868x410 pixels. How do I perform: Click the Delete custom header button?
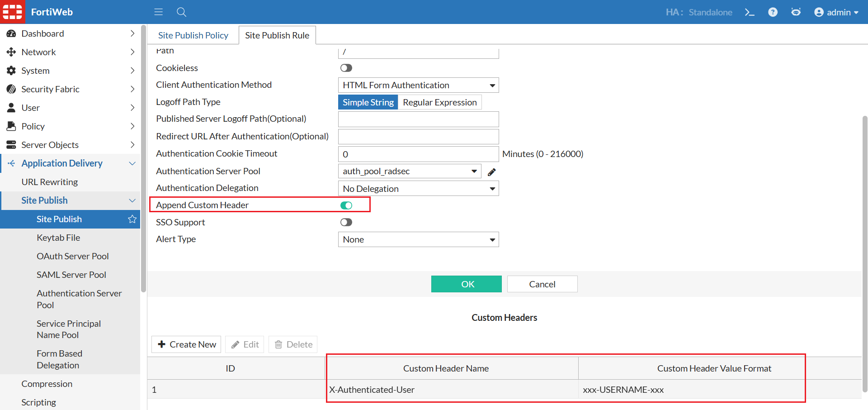pyautogui.click(x=293, y=344)
